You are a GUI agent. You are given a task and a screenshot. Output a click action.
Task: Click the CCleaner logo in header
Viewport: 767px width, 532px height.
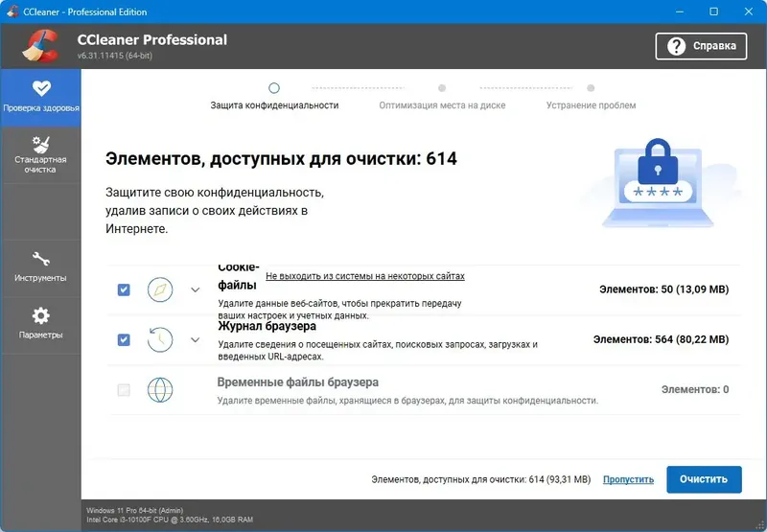pos(40,46)
